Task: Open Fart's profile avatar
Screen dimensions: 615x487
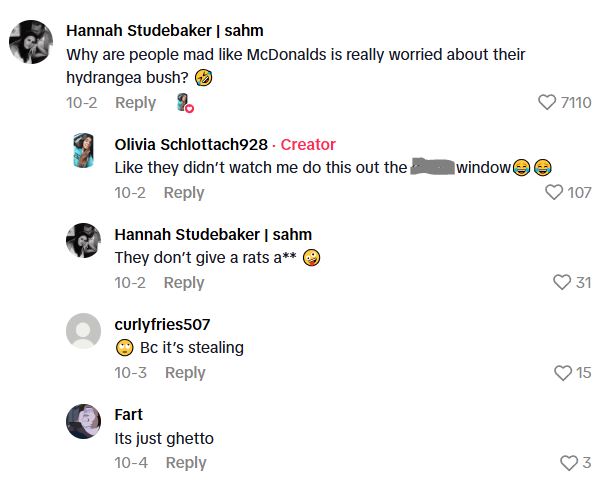Action: pyautogui.click(x=83, y=421)
